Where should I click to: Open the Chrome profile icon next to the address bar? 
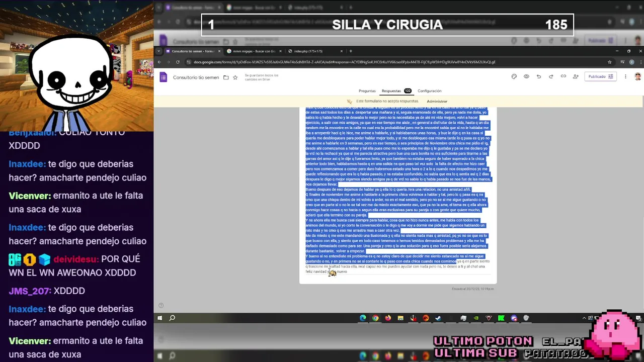pyautogui.click(x=631, y=62)
